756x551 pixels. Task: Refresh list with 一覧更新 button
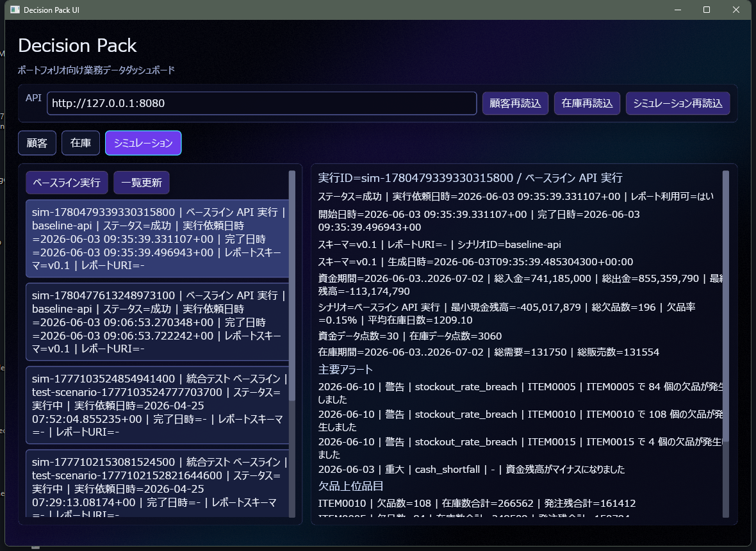click(141, 183)
